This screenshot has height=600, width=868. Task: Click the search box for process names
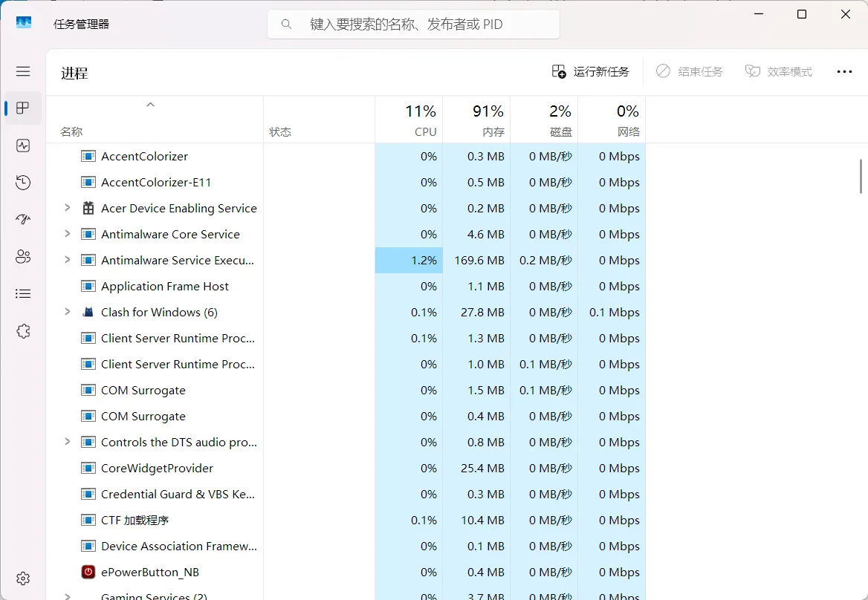point(413,25)
